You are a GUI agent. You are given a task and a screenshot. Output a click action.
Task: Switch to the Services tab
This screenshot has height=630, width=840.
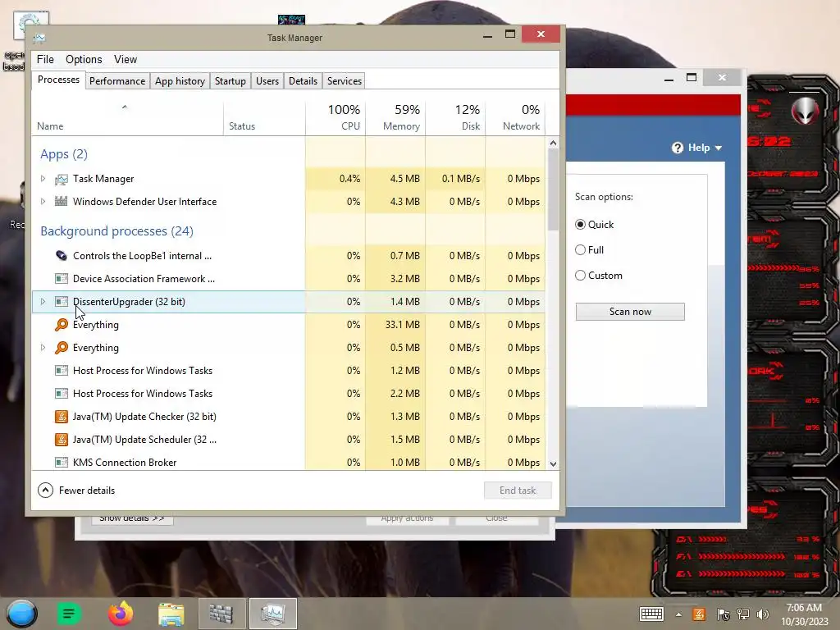345,81
